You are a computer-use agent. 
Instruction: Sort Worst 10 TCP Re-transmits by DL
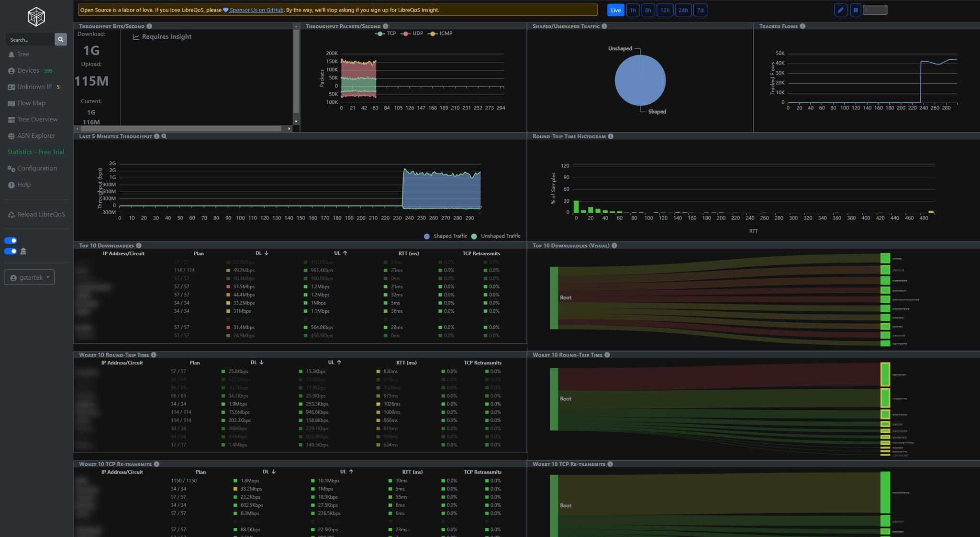click(x=269, y=472)
